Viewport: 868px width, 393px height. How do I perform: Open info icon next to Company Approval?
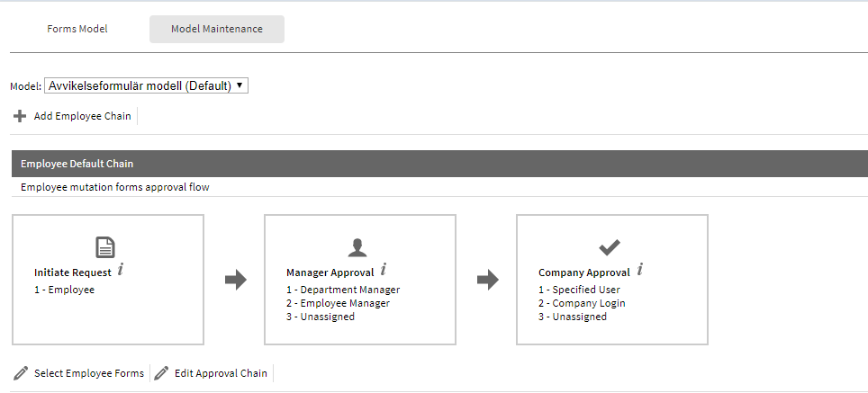click(x=640, y=271)
